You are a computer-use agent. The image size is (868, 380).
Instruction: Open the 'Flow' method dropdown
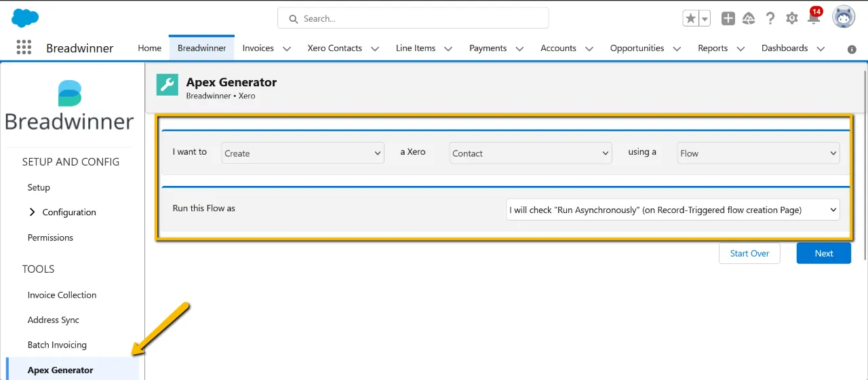pyautogui.click(x=759, y=153)
